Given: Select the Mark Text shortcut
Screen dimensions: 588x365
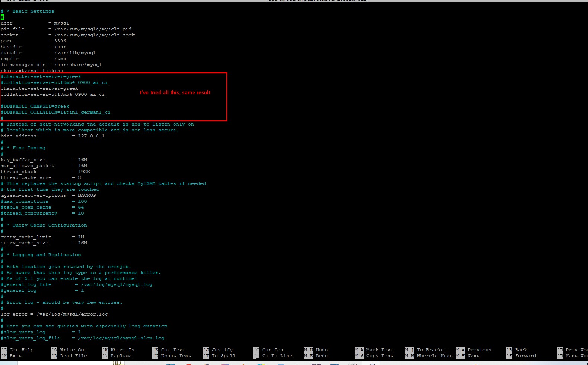Looking at the screenshot, I should (x=379, y=350).
